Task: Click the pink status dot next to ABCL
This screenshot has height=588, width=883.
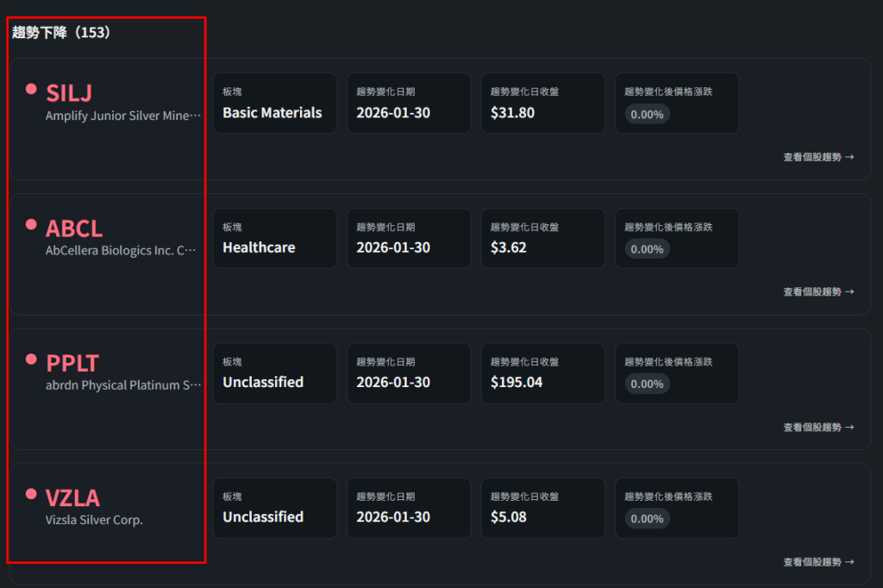Action: pyautogui.click(x=31, y=224)
